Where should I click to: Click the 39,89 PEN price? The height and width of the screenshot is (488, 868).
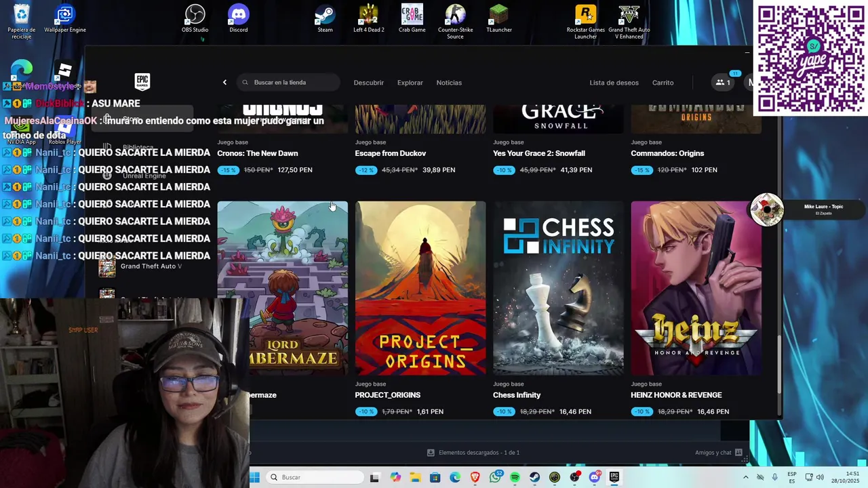439,170
